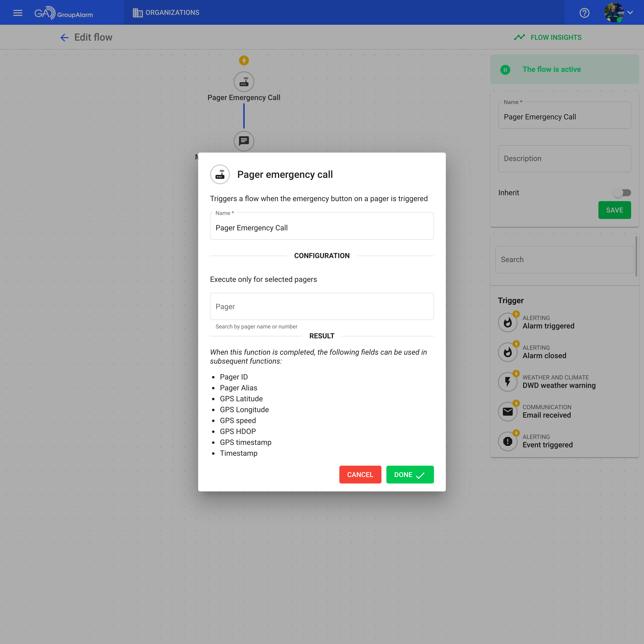Image resolution: width=644 pixels, height=644 pixels.
Task: Select the Alarm triggered trigger icon
Action: pyautogui.click(x=507, y=322)
